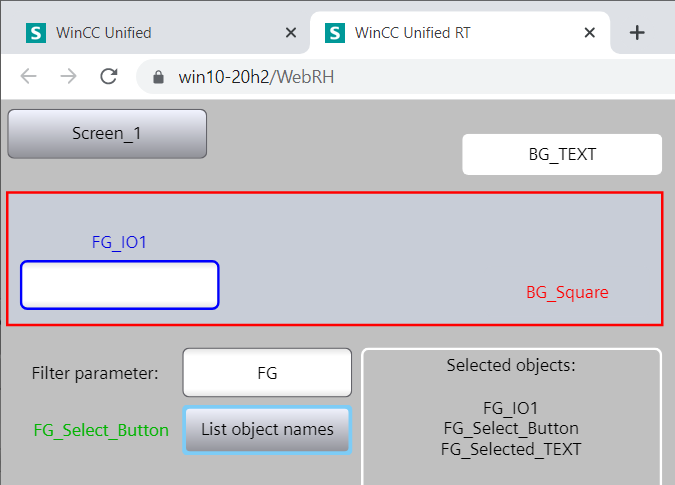This screenshot has height=485, width=675.
Task: Click FG_Select_Button in the selected objects list
Action: [x=511, y=429]
